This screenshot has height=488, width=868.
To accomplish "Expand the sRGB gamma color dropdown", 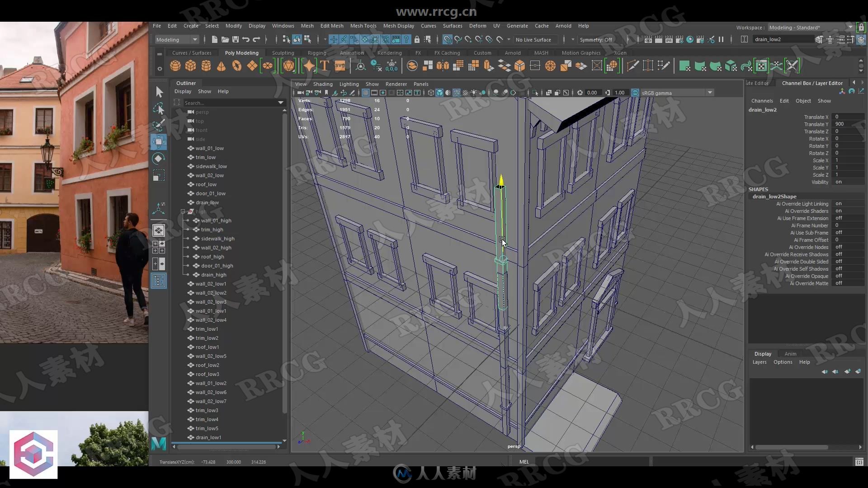I will [x=710, y=92].
